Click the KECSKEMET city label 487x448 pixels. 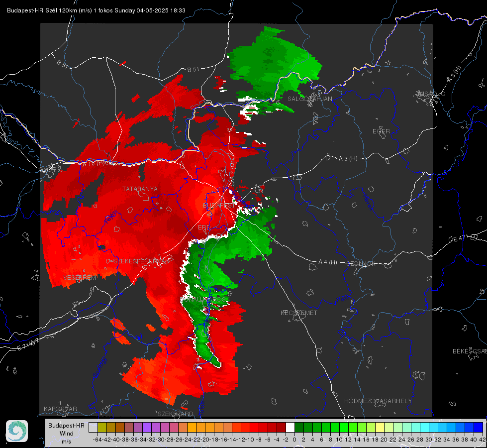[x=299, y=313]
